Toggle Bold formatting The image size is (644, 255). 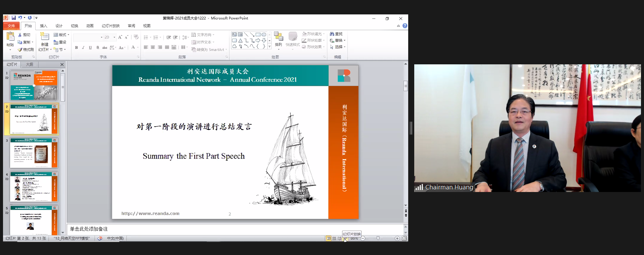coord(76,48)
